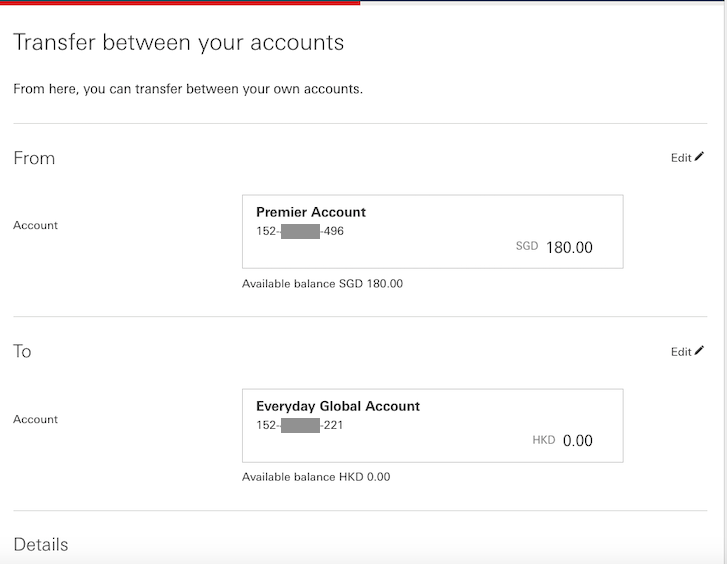Viewport: 727px width, 564px height.
Task: Click the pencil icon in From section
Action: click(x=699, y=157)
